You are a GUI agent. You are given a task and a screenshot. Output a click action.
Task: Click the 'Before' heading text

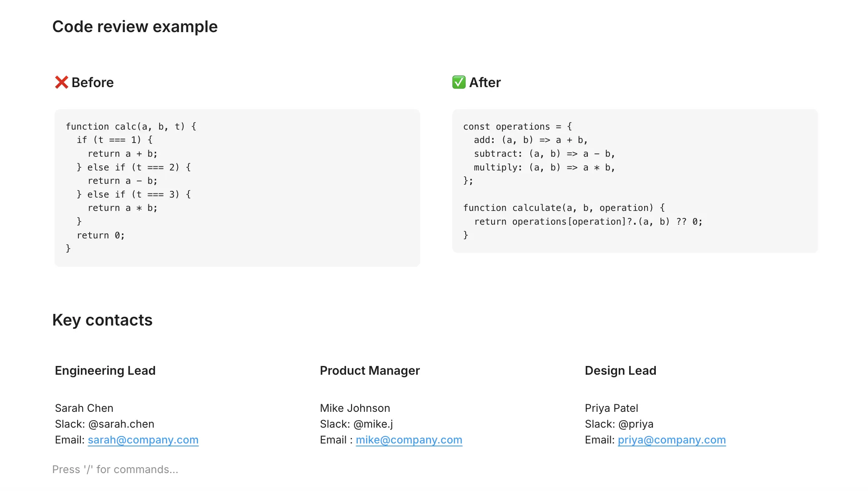point(93,83)
